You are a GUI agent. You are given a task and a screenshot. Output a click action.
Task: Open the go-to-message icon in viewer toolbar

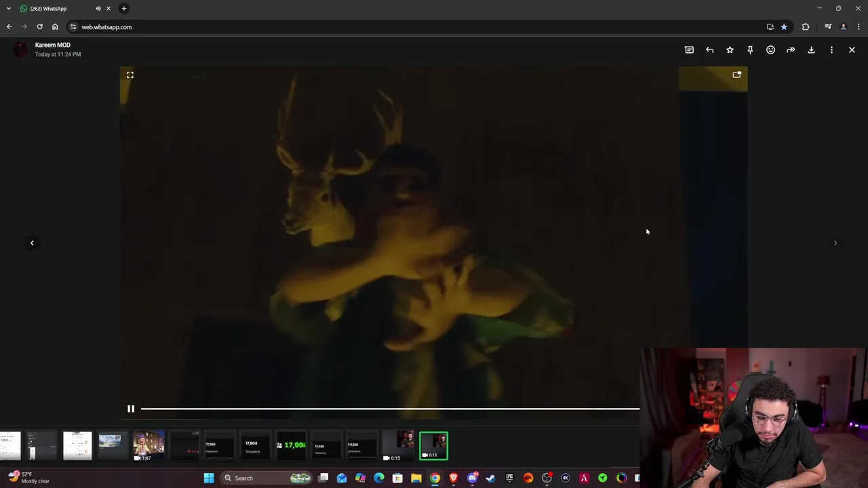pyautogui.click(x=689, y=49)
